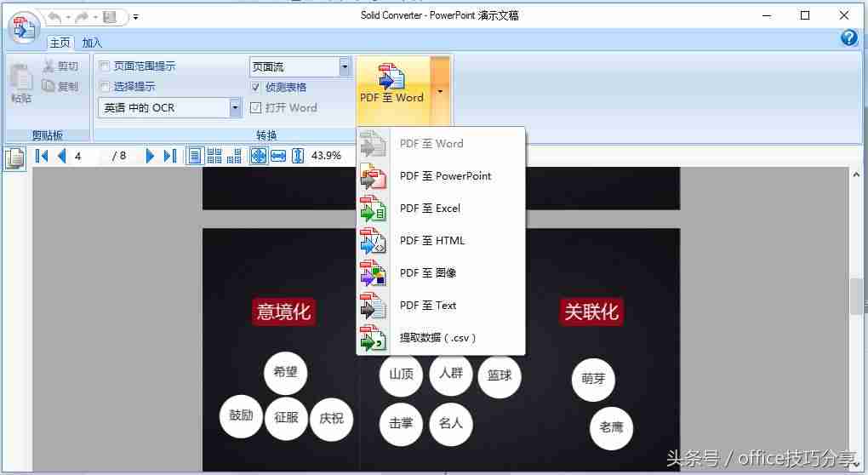
Task: Toggle the page thumbnails panel icon
Action: (14, 157)
